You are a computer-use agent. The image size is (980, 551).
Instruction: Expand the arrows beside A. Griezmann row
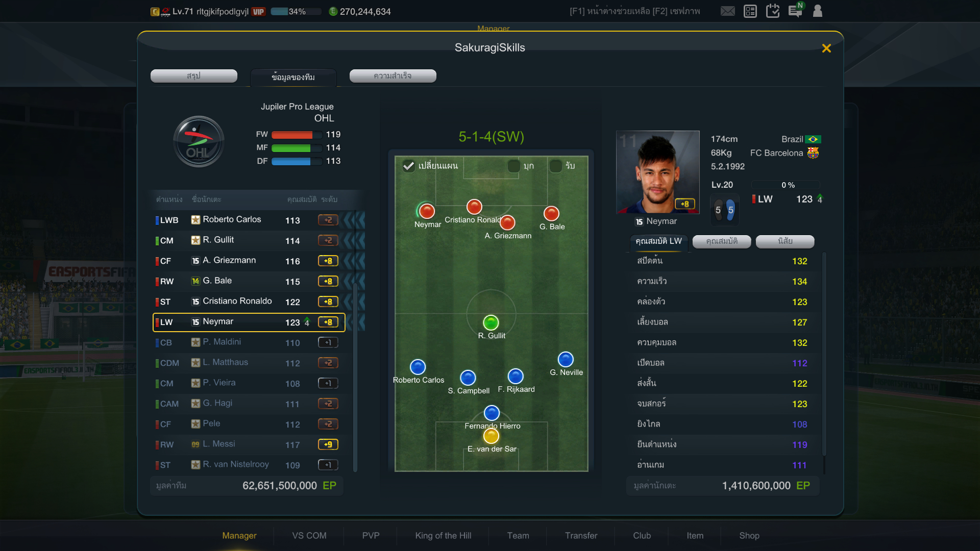[355, 261]
